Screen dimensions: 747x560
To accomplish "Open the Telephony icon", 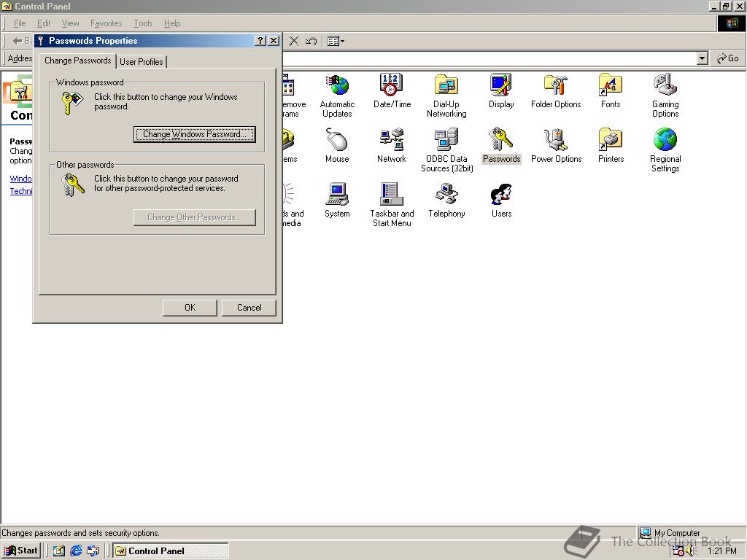I will tap(446, 201).
